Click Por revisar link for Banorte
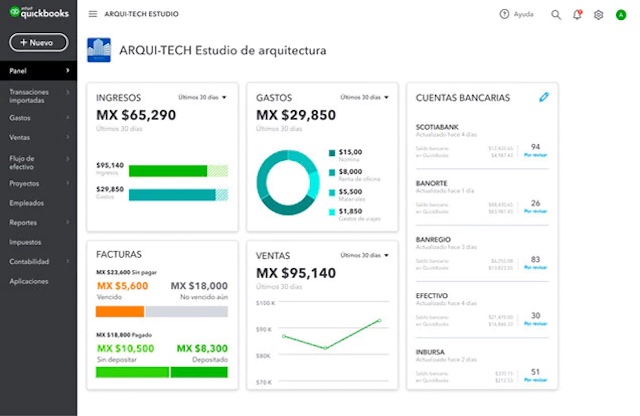The height and width of the screenshot is (416, 640). [x=536, y=211]
